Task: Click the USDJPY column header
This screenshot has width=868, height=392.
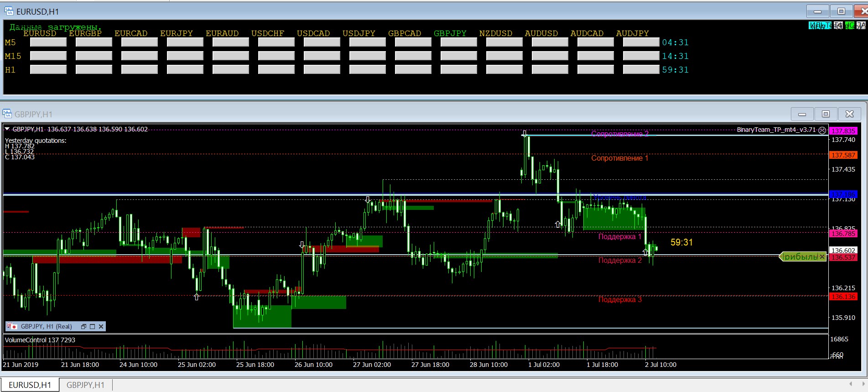Action: [x=359, y=33]
